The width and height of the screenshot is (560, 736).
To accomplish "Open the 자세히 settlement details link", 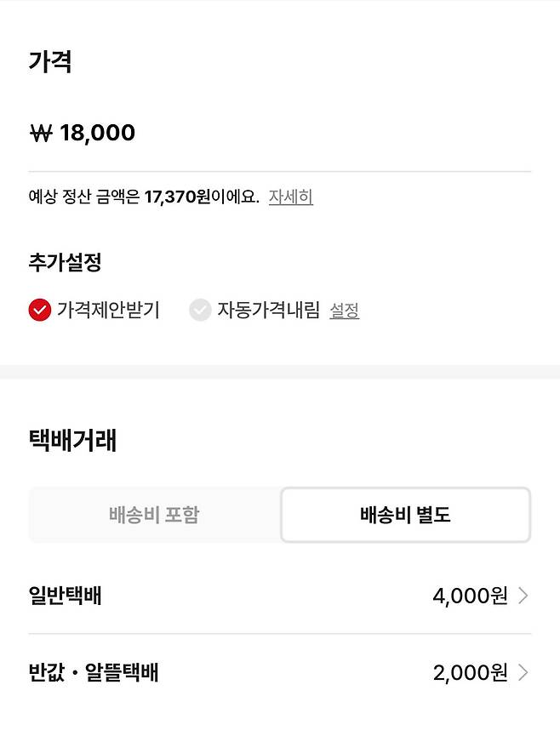I will click(291, 197).
